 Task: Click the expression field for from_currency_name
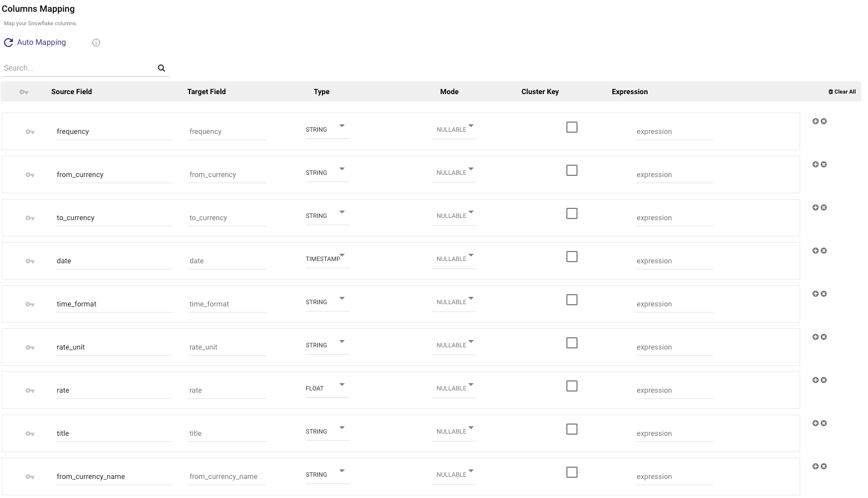pos(674,477)
